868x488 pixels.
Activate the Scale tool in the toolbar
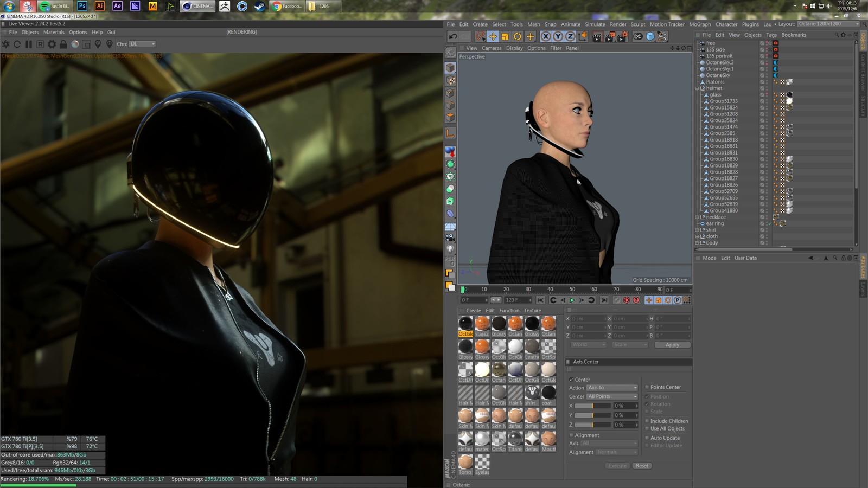pos(505,36)
